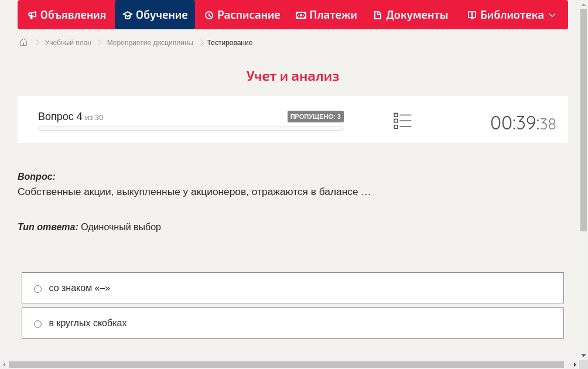Select the Обучение tab
The image size is (588, 369).
tap(155, 15)
